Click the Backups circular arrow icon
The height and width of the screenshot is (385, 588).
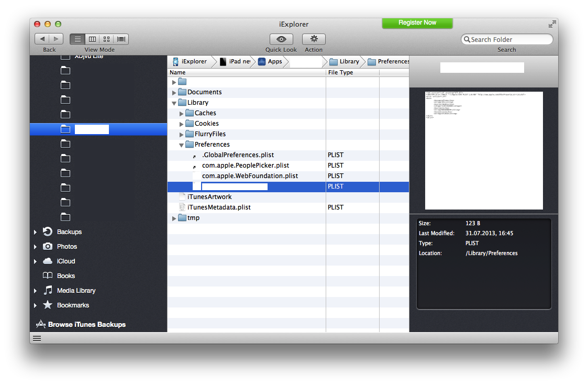click(48, 232)
